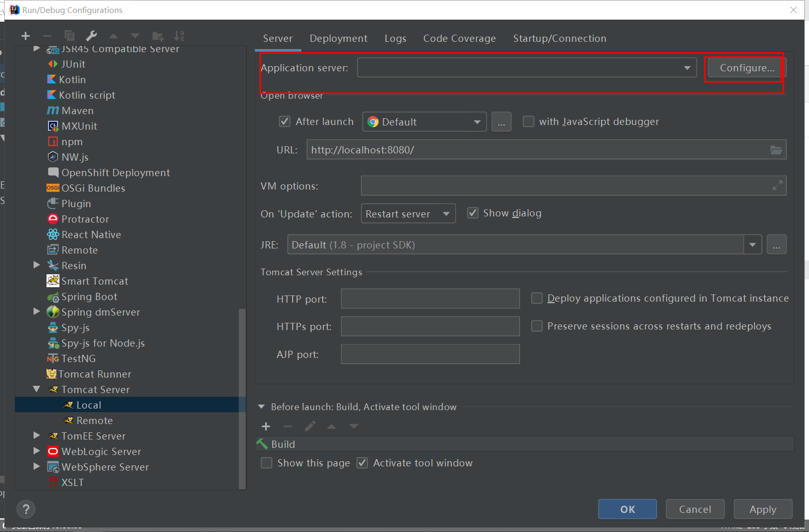This screenshot has width=809, height=532.
Task: Select the Maven configuration type
Action: (70, 111)
